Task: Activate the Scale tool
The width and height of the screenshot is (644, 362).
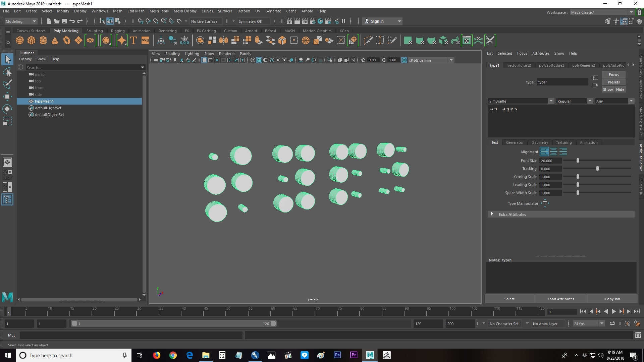Action: click(x=7, y=121)
